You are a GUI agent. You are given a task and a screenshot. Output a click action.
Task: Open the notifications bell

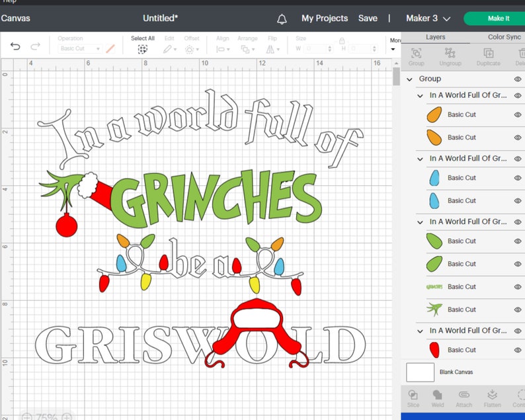tap(282, 19)
